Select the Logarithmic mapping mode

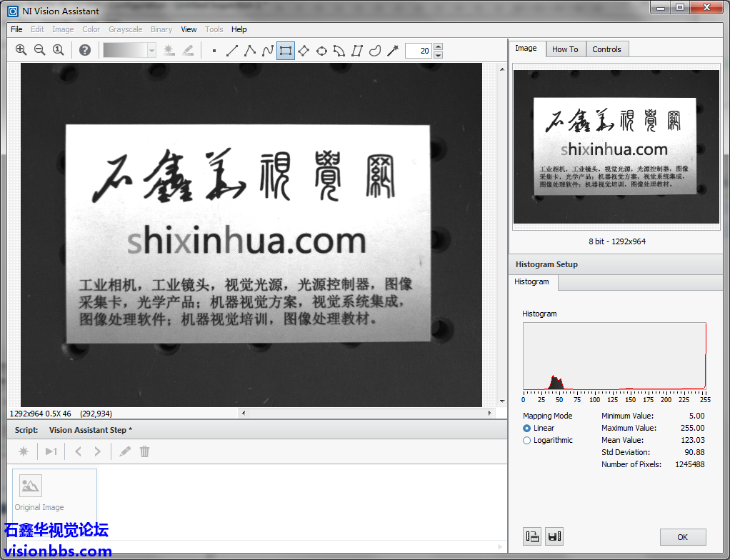(527, 441)
